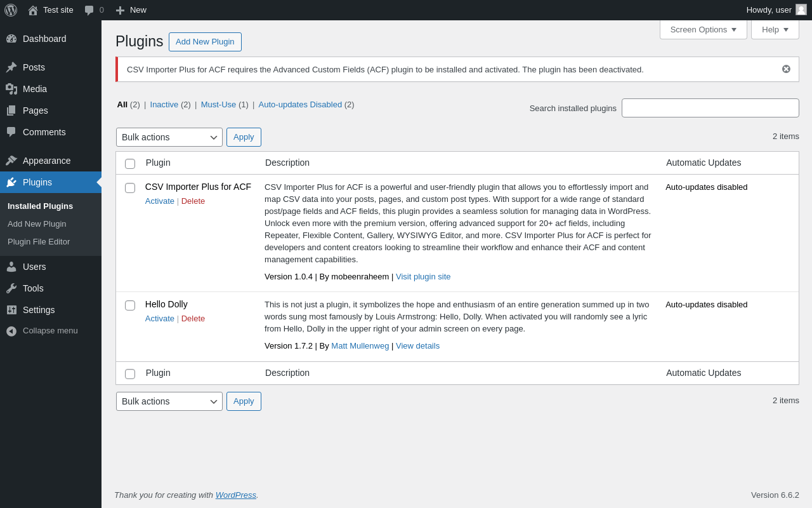812x508 pixels.
Task: Open top Bulk actions dropdown
Action: click(169, 137)
